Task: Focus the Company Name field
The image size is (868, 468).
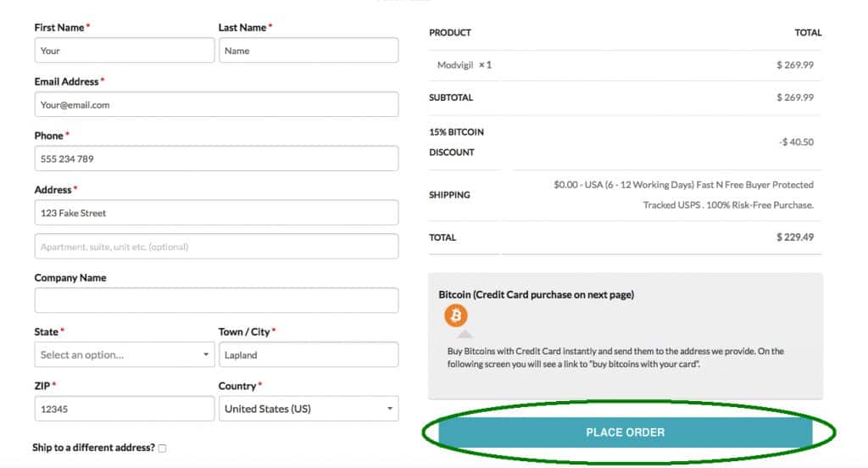Action: (x=216, y=300)
